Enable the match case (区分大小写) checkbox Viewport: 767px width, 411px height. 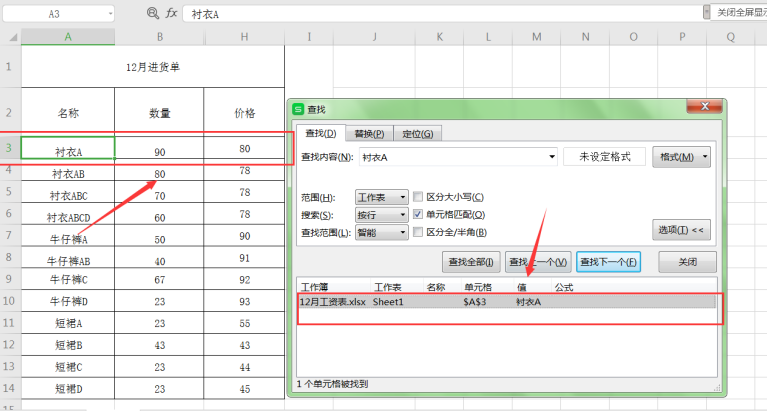418,197
